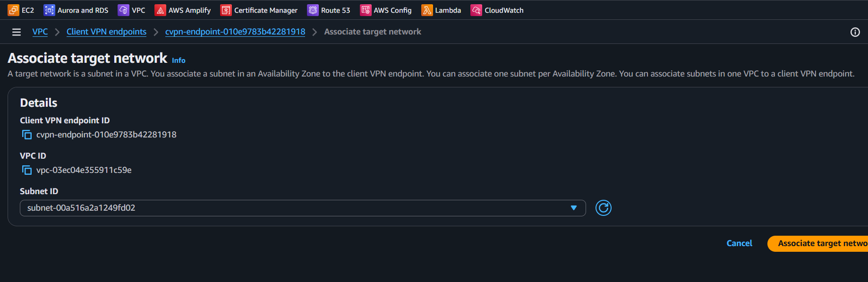Open the Certificate Manager shortcut icon
The height and width of the screenshot is (282, 868).
point(226,10)
